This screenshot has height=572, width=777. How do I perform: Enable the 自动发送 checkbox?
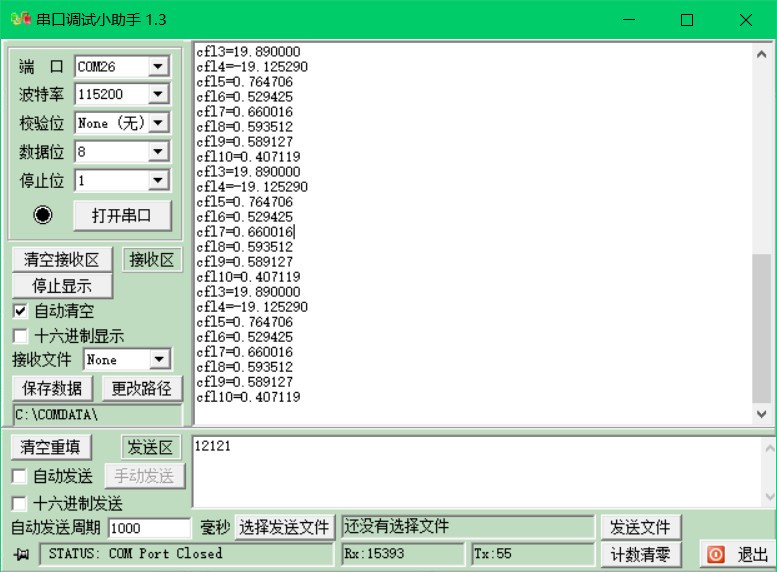(19, 476)
